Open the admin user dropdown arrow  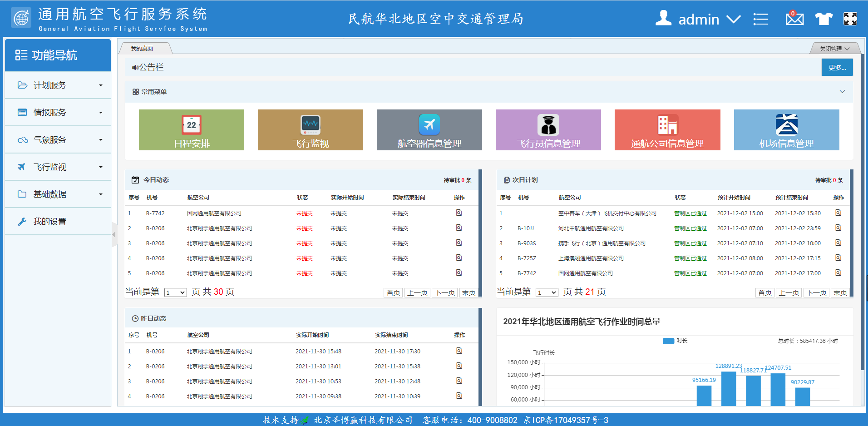tap(733, 20)
